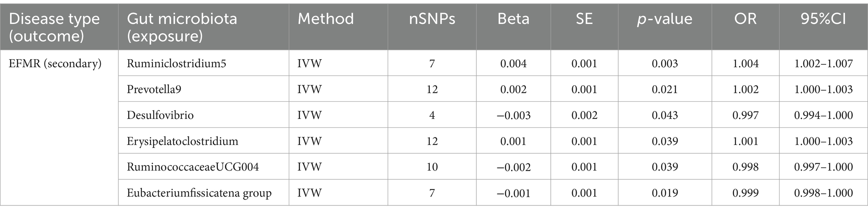Click the −0.003 Beta value
The height and width of the screenshot is (213, 868).
click(513, 115)
